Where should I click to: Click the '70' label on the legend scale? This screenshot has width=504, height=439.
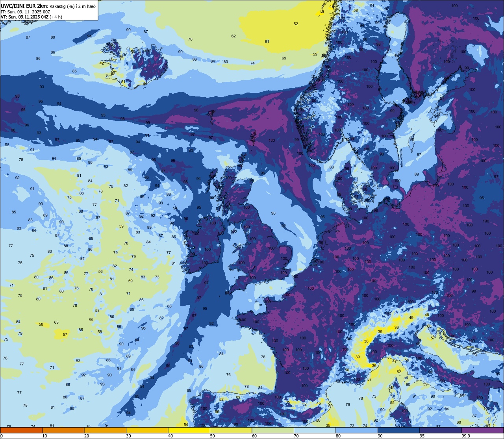(x=296, y=436)
